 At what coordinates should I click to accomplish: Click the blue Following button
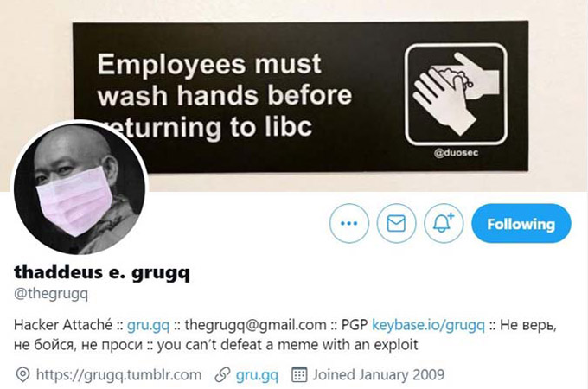(521, 224)
